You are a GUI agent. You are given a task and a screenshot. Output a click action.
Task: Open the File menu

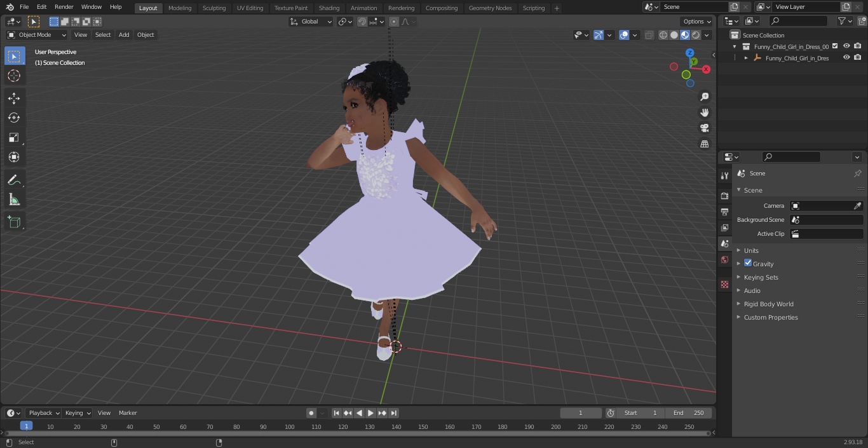coord(24,7)
